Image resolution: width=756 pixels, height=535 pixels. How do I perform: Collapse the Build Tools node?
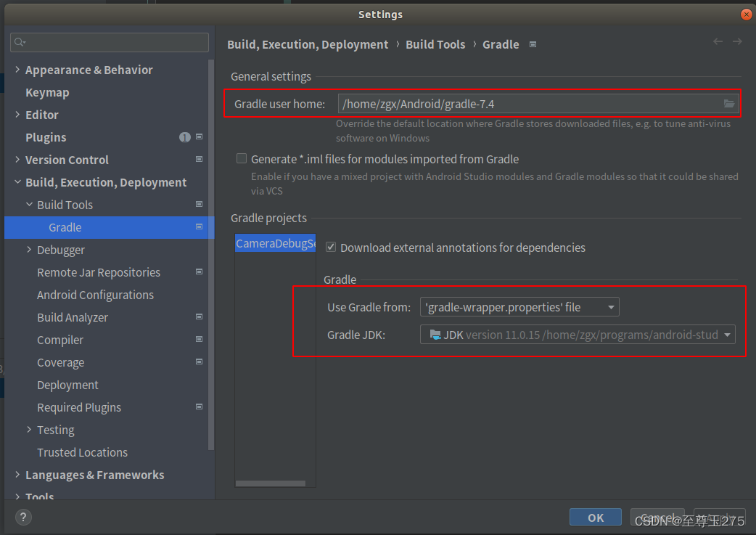pyautogui.click(x=30, y=205)
